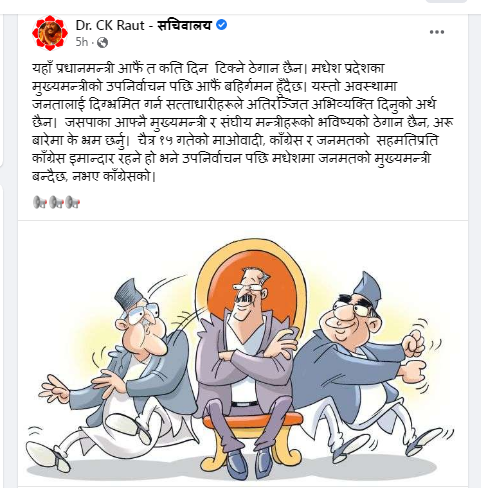The width and height of the screenshot is (481, 488).
Task: Click the globe public-audience icon
Action: click(102, 43)
